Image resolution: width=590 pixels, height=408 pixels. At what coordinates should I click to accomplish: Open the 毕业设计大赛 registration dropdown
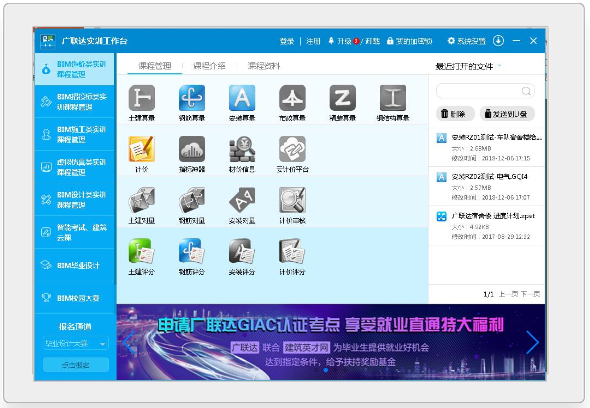76,343
